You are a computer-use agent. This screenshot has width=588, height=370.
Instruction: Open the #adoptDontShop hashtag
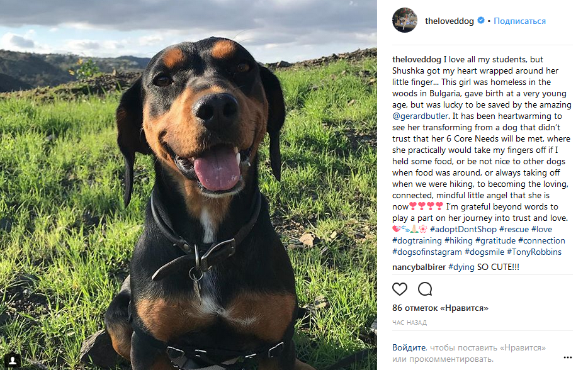463,229
